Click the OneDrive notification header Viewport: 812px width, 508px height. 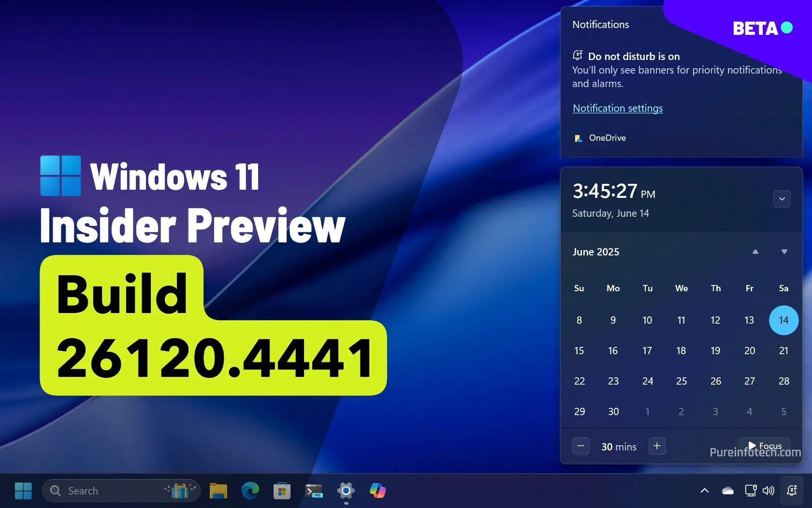click(600, 138)
